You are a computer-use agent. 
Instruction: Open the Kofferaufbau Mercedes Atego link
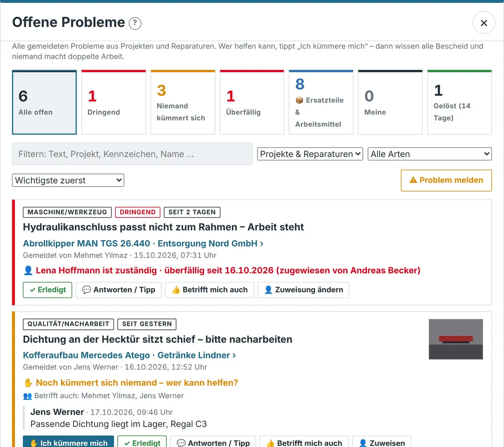pos(129,355)
